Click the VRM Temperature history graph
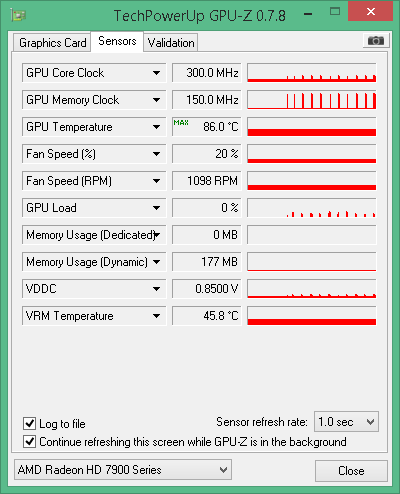 click(x=312, y=316)
